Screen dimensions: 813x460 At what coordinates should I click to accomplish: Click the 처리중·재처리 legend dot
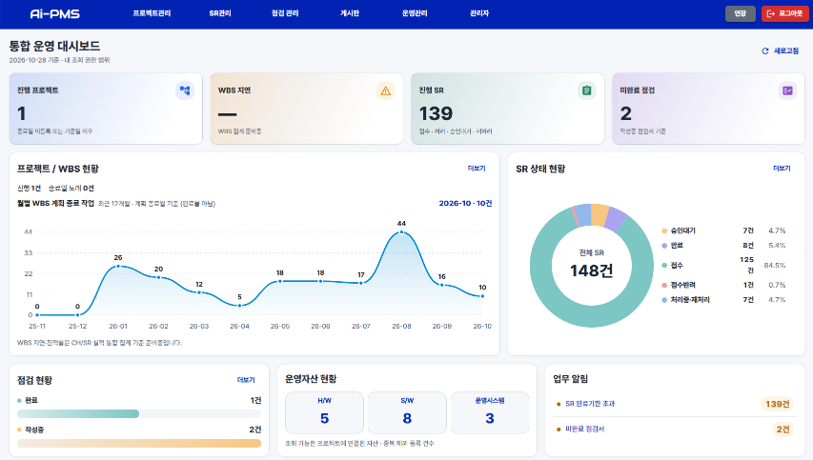click(x=664, y=300)
